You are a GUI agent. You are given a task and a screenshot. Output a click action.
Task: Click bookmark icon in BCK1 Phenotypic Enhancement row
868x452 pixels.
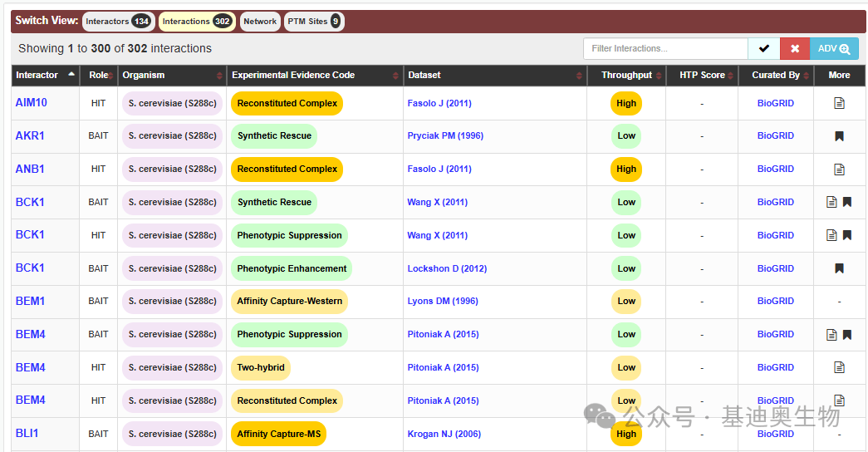pos(839,268)
